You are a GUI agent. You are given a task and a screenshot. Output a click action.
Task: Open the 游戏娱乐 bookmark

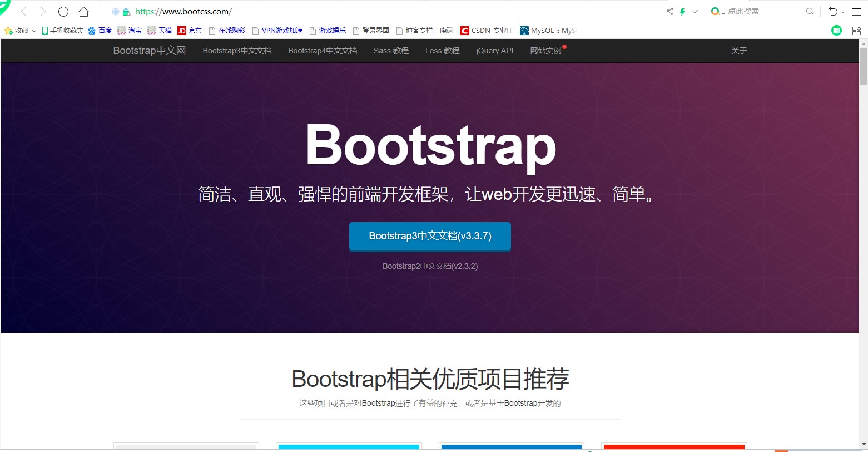[x=328, y=31]
